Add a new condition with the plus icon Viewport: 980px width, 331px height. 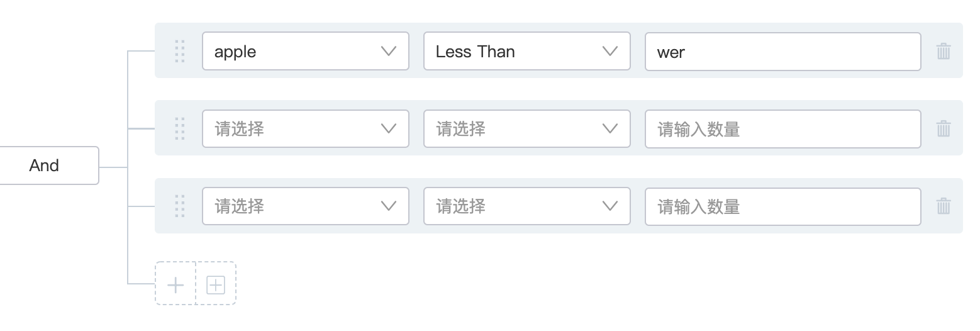click(175, 285)
